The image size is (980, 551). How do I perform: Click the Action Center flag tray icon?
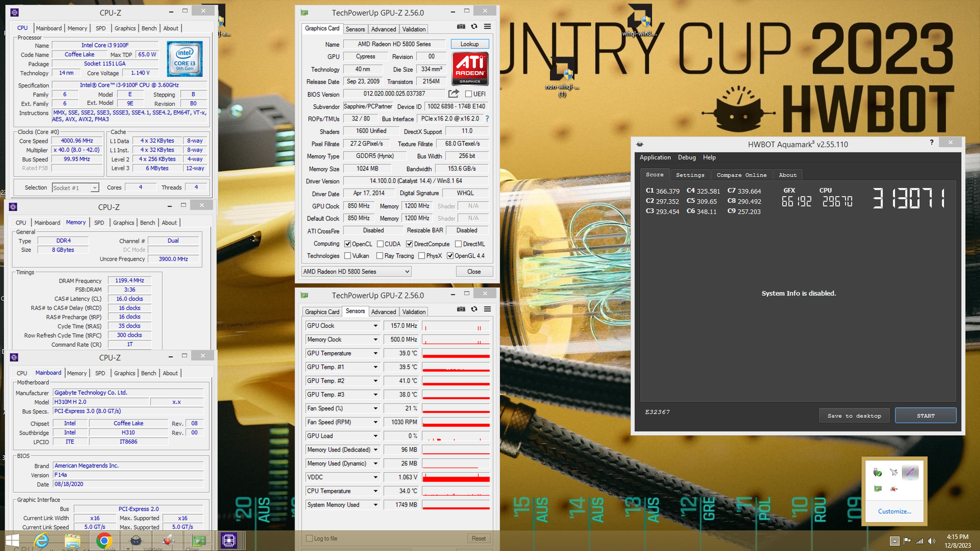tap(907, 541)
